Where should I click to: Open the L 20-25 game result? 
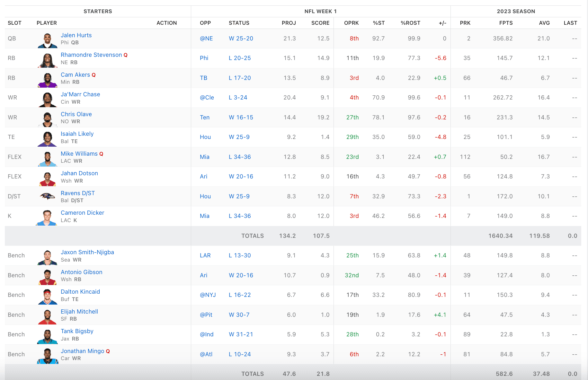240,58
